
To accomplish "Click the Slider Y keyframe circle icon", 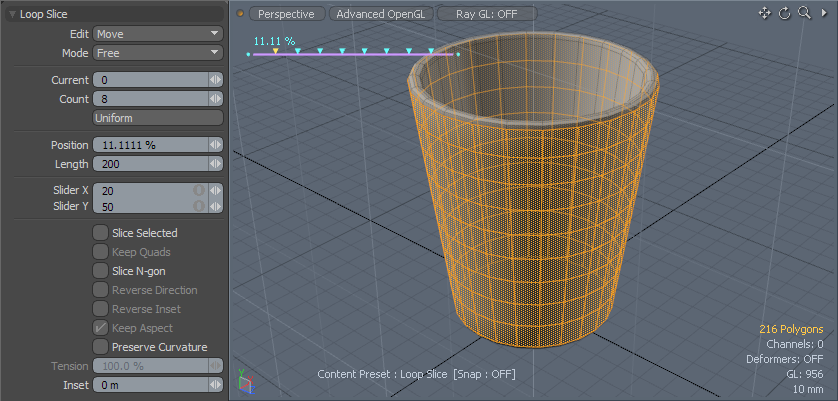I will tap(199, 207).
